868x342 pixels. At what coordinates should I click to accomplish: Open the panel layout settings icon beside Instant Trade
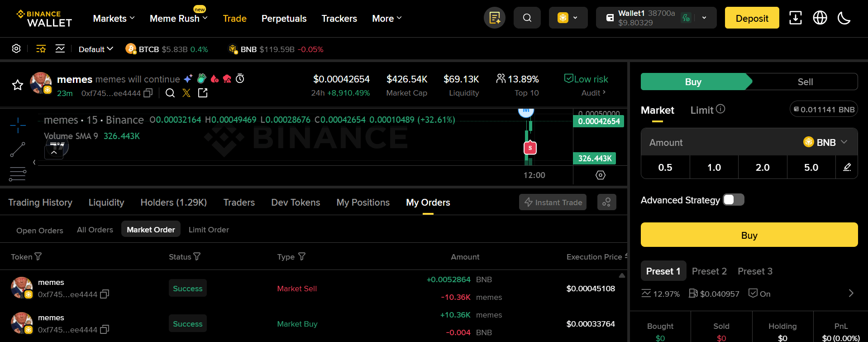(x=607, y=202)
